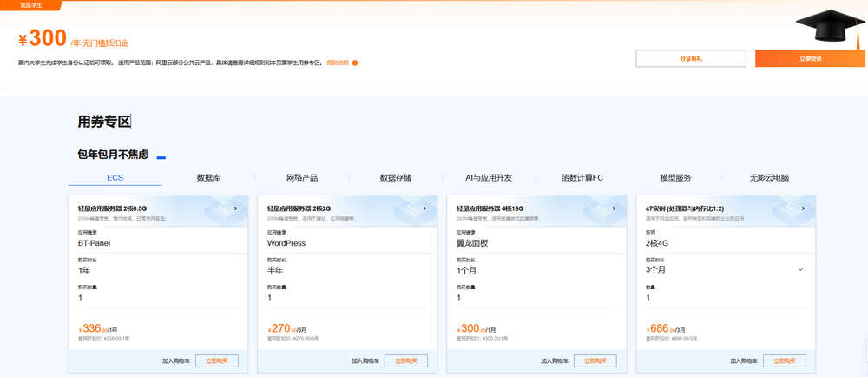Open arrow on c7实例 card
This screenshot has height=377, width=868.
(x=803, y=208)
